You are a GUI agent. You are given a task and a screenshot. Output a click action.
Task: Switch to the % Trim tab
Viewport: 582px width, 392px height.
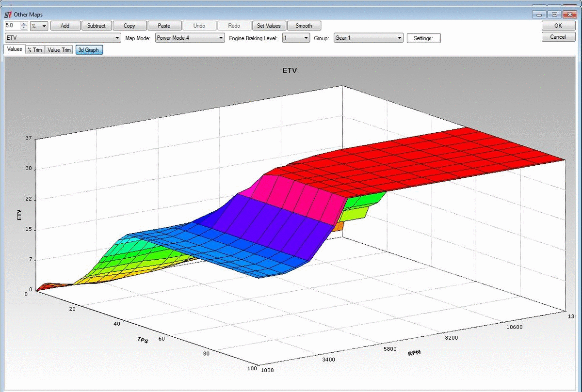(x=35, y=50)
